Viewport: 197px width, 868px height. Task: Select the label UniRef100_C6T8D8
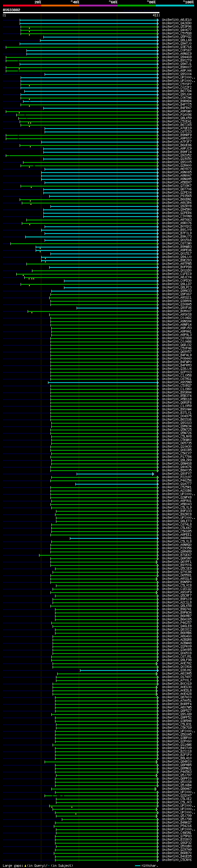[177, 338]
